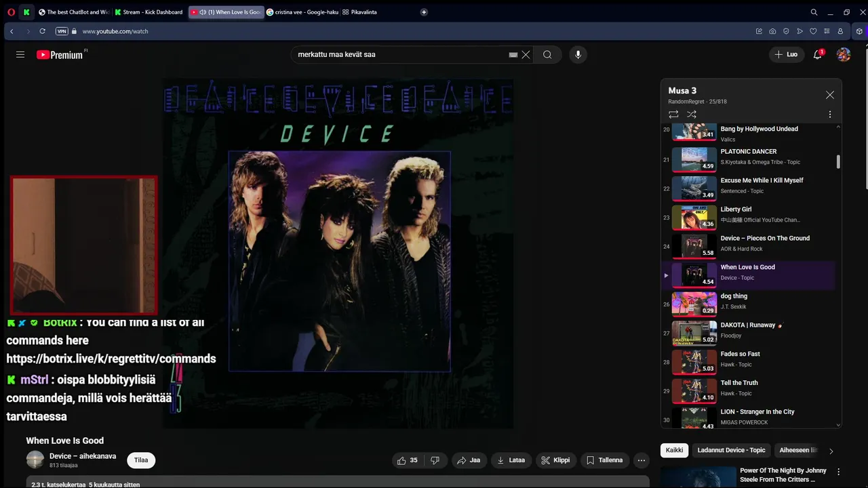Toggle loop playlist on Musa 3
Viewport: 868px width, 488px height.
point(673,115)
